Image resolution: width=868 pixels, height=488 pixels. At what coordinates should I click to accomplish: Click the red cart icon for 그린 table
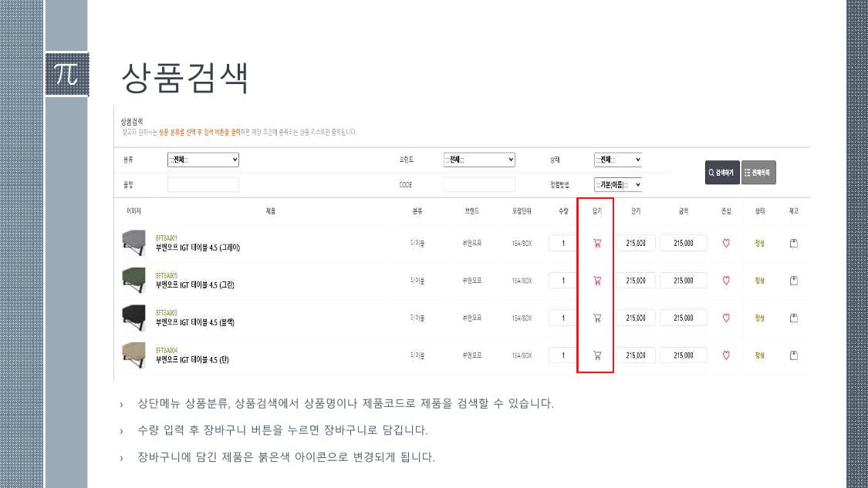point(596,281)
